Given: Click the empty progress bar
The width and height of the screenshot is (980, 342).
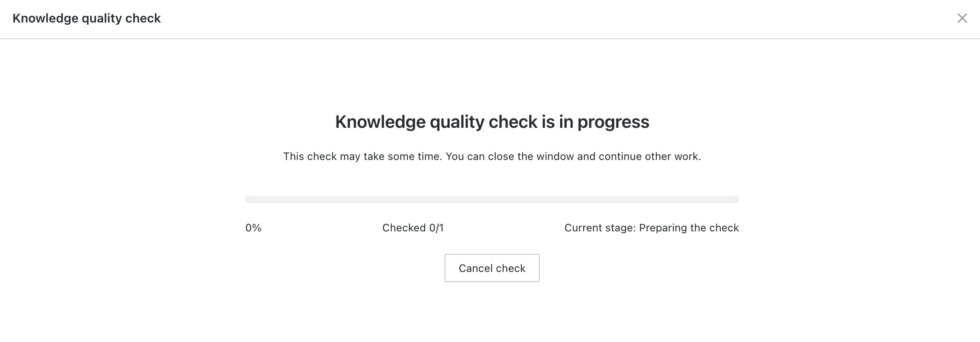Looking at the screenshot, I should click(492, 200).
